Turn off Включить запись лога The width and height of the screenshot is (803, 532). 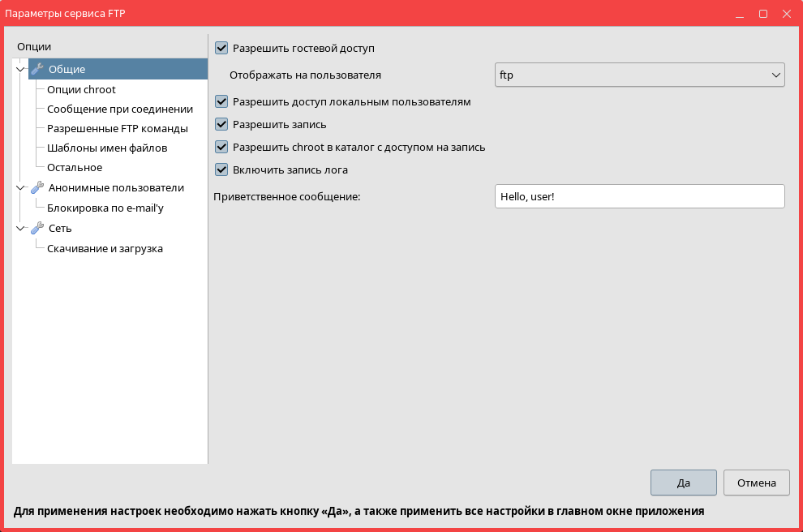pos(221,170)
